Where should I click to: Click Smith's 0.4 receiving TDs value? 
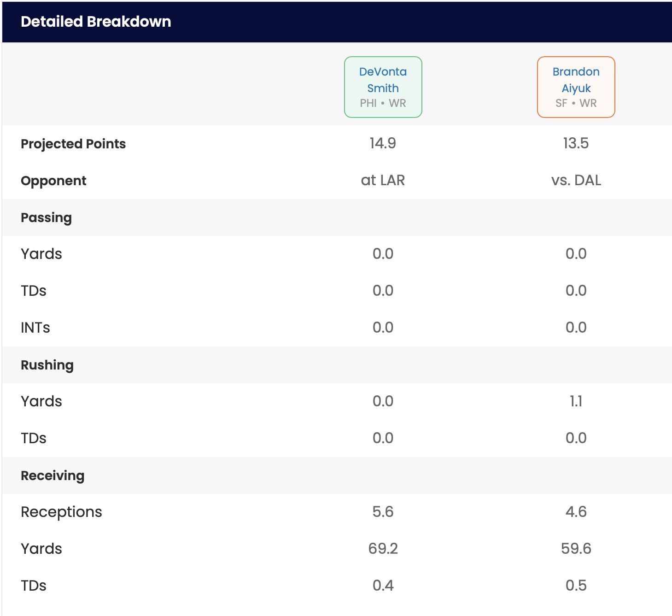pyautogui.click(x=383, y=586)
